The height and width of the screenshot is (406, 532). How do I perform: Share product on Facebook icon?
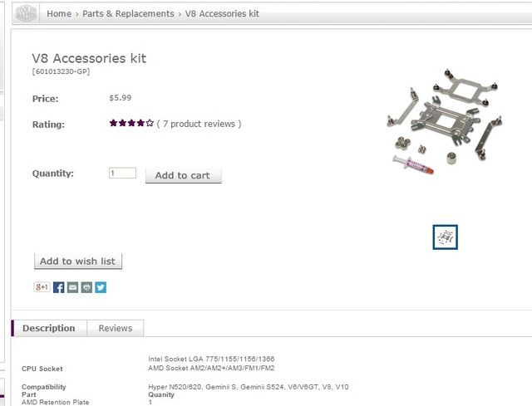[x=58, y=287]
